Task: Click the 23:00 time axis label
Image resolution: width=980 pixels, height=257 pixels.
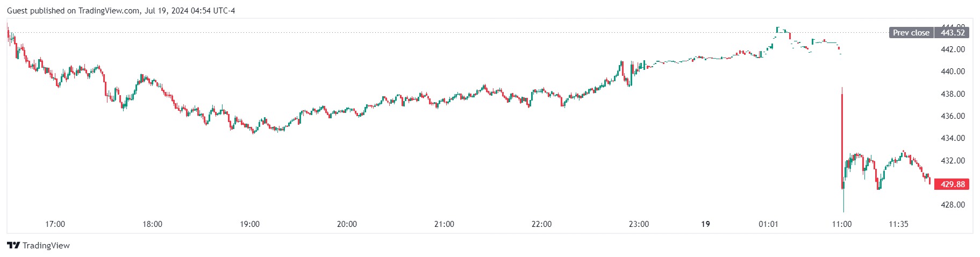Action: pos(639,224)
